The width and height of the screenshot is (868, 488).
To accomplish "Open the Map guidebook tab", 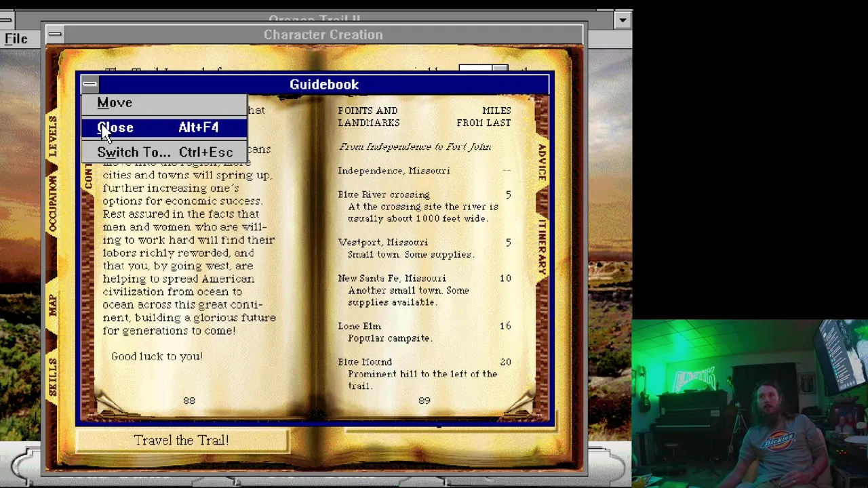I will tap(52, 304).
